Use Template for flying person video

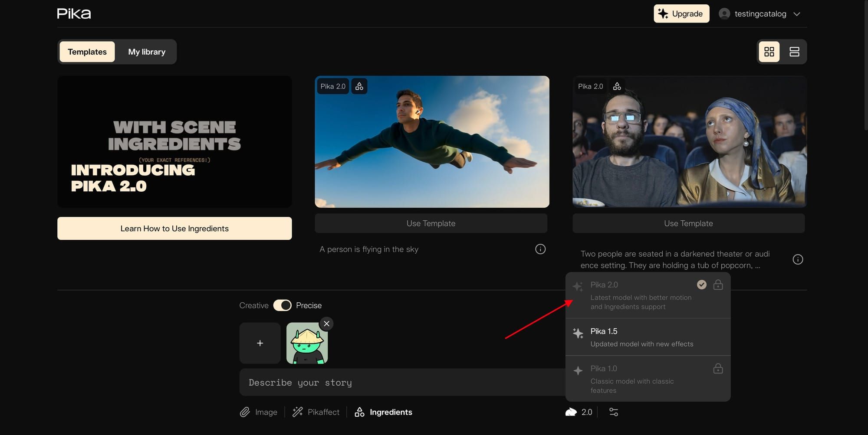click(431, 223)
